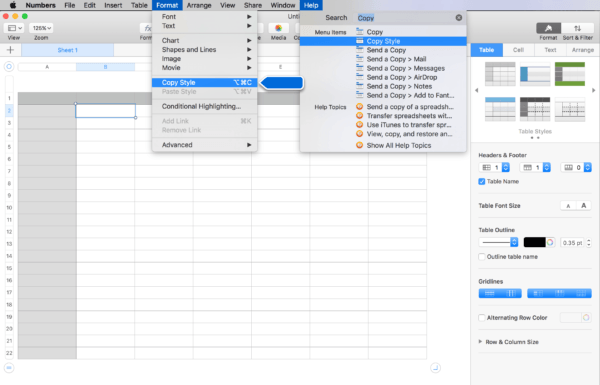Screen dimensions: 600x385
Task: Click the add sheet plus icon
Action: [x=10, y=50]
